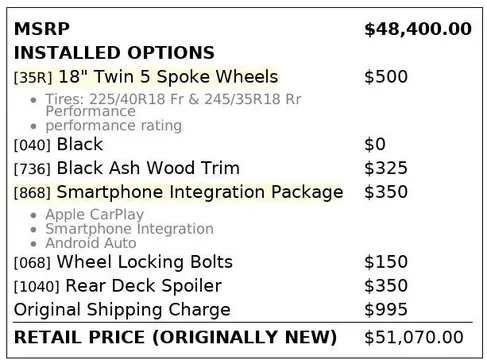Click the 18" Twin 5 Spoke Wheels option

click(x=168, y=77)
